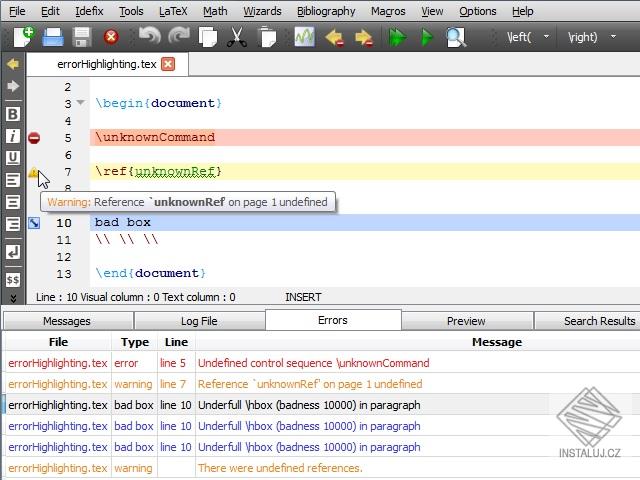Switch to the Preview tab
640x480 pixels.
(x=467, y=321)
